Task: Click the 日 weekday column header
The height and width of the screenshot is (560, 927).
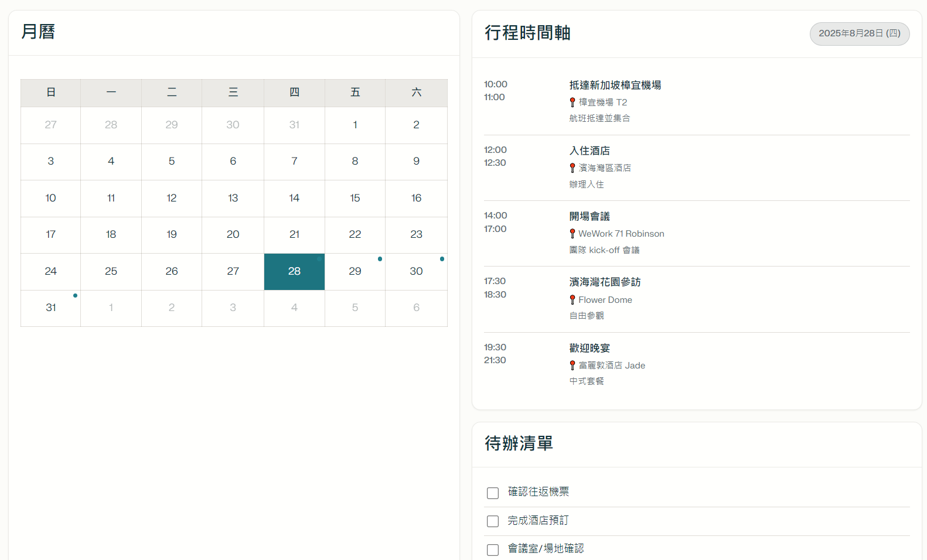Action: (51, 93)
